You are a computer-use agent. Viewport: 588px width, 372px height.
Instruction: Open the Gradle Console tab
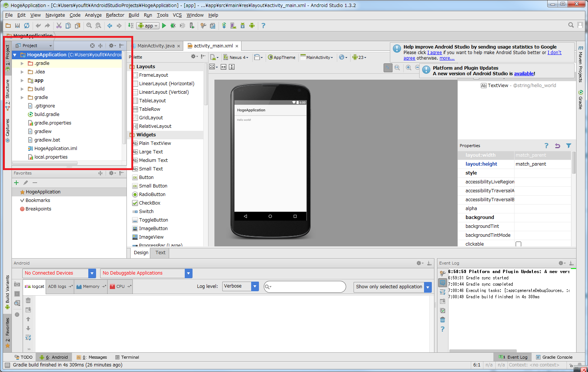(x=554, y=357)
